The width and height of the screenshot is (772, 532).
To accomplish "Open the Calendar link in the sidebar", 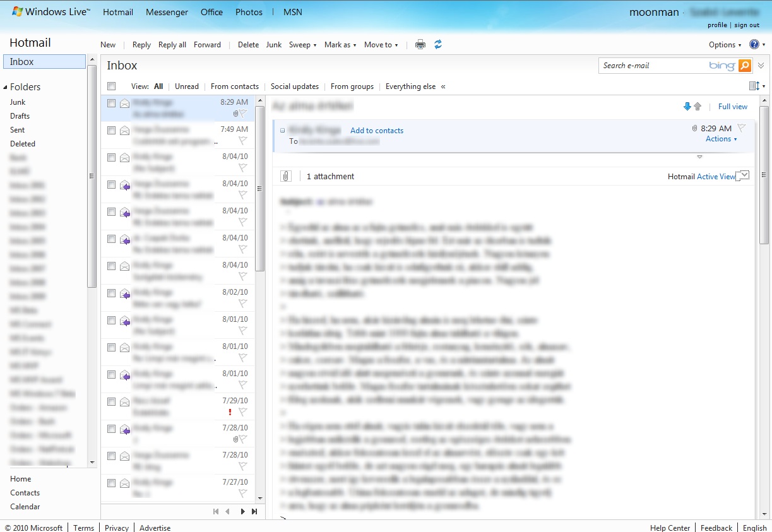I will (x=25, y=507).
